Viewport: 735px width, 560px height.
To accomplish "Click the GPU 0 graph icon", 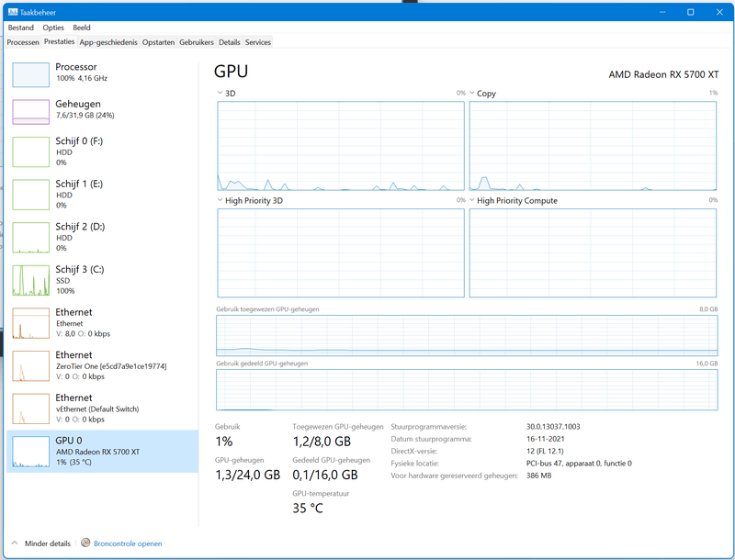I will pyautogui.click(x=30, y=452).
